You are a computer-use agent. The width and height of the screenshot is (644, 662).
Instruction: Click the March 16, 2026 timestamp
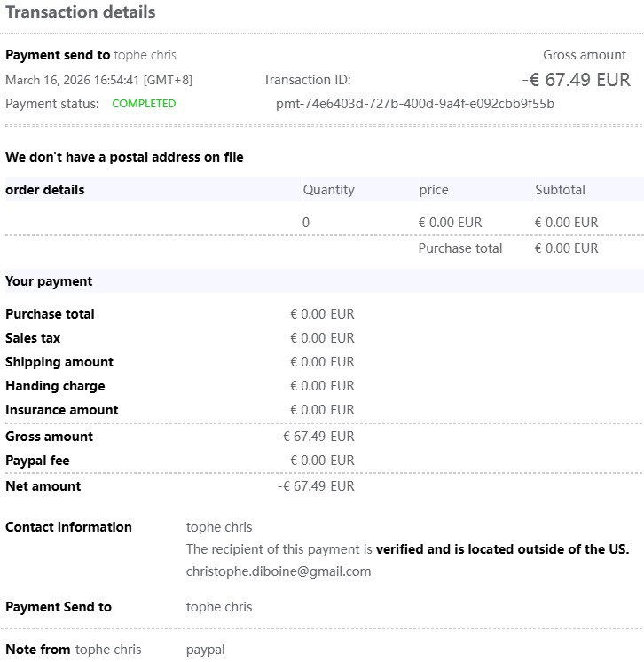98,80
